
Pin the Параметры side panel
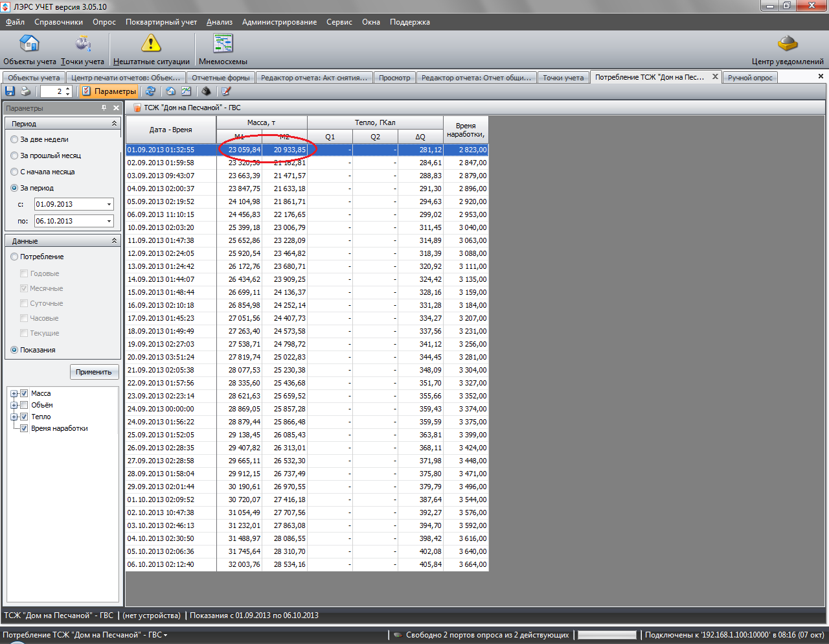coord(104,108)
